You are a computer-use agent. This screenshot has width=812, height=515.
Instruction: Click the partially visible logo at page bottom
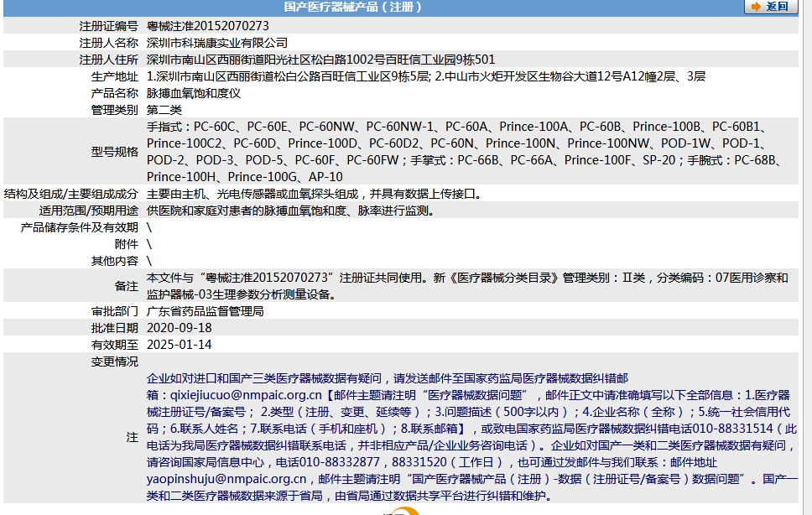coord(403,511)
